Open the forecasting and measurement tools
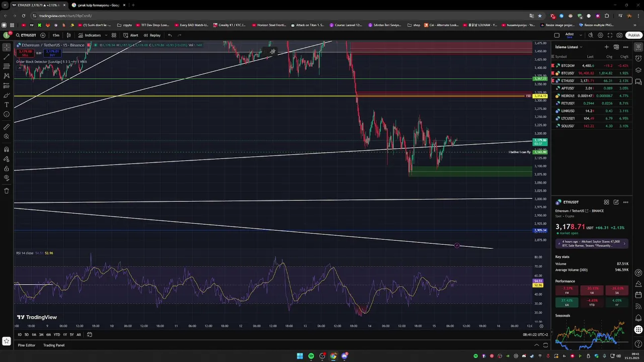Viewport: 644px width, 362px height. (x=7, y=85)
